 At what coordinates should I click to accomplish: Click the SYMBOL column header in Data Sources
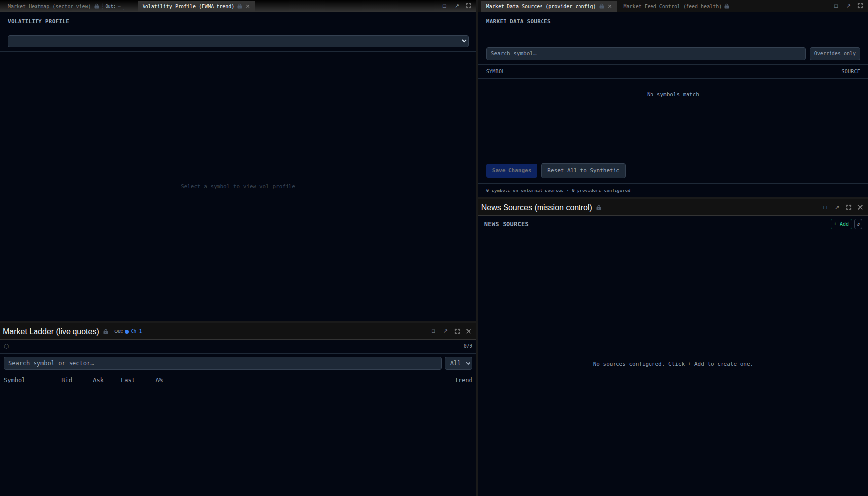pos(495,72)
